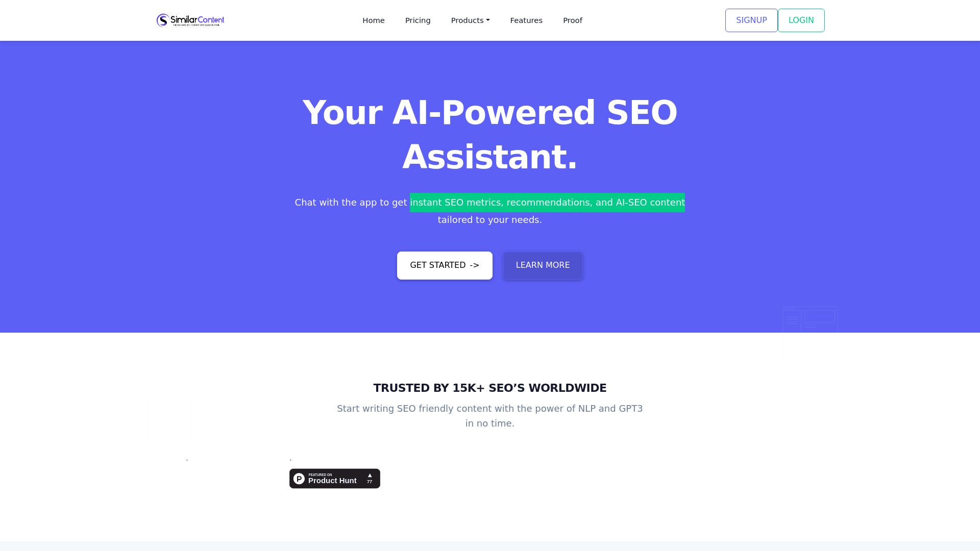Click the Proof navigation link
The image size is (980, 551).
click(x=573, y=20)
